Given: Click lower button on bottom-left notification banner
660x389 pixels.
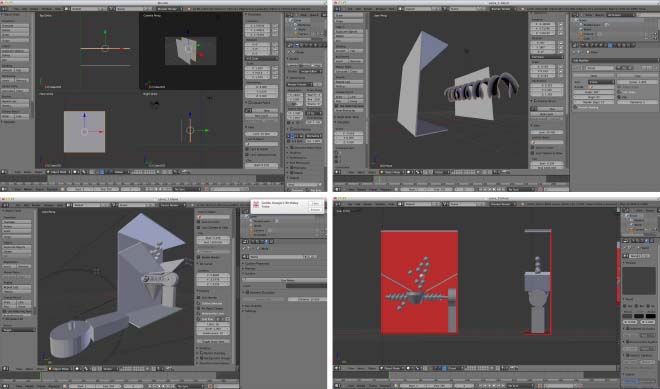Looking at the screenshot, I should (315, 209).
